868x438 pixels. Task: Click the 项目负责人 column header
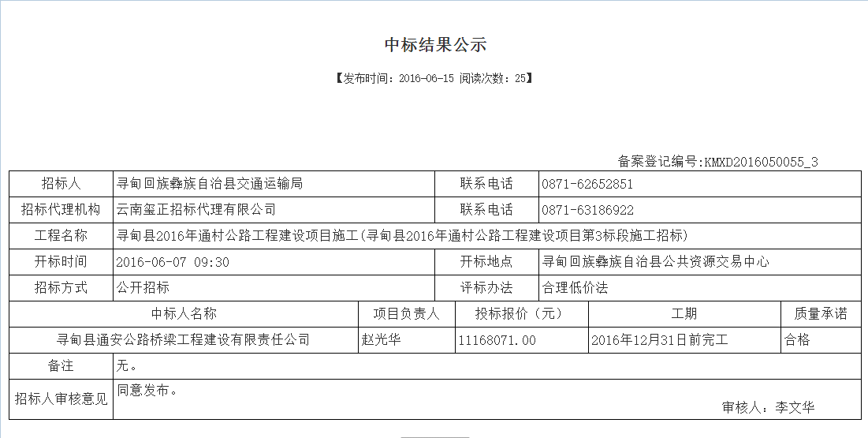407,314
